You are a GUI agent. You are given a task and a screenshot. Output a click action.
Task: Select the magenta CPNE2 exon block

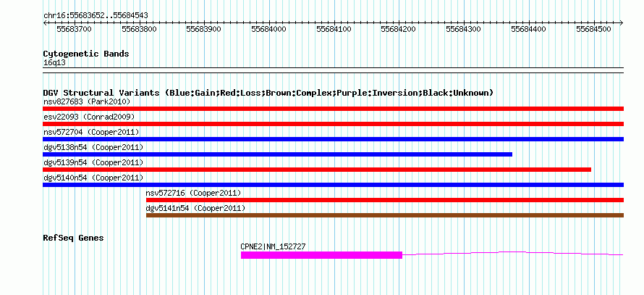tap(321, 255)
